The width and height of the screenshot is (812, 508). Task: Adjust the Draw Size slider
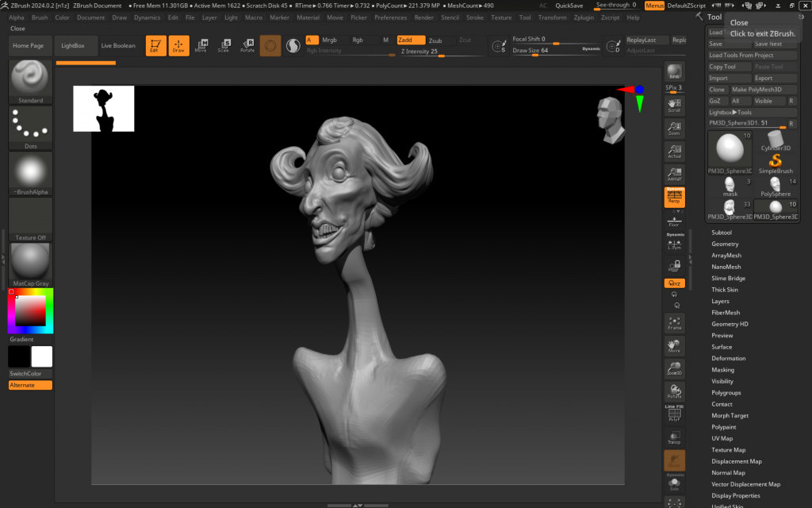coord(556,50)
